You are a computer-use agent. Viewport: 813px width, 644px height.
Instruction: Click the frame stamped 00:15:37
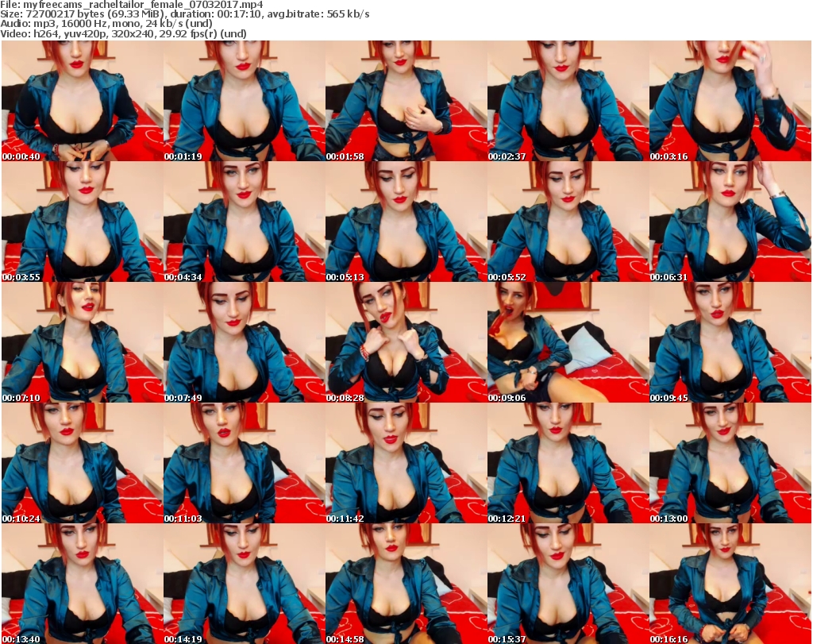pos(568,584)
